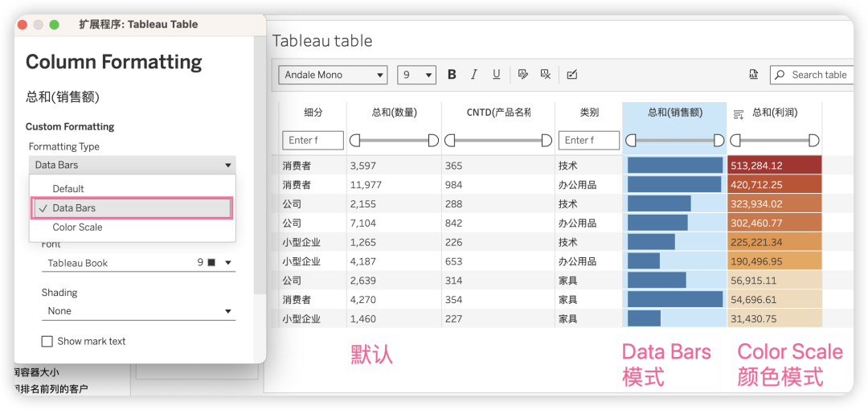
Task: Click the 7,104 quantity cell
Action: (394, 223)
